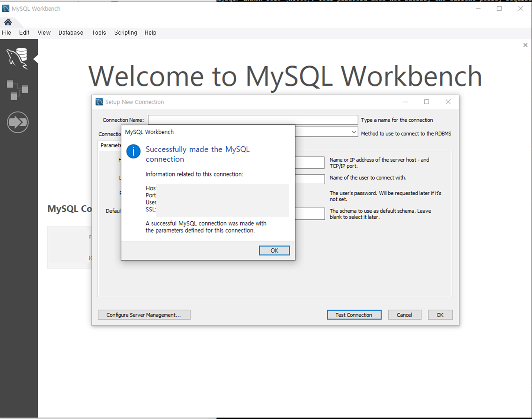
Task: Click the Default Schema input field
Action: coord(310,213)
